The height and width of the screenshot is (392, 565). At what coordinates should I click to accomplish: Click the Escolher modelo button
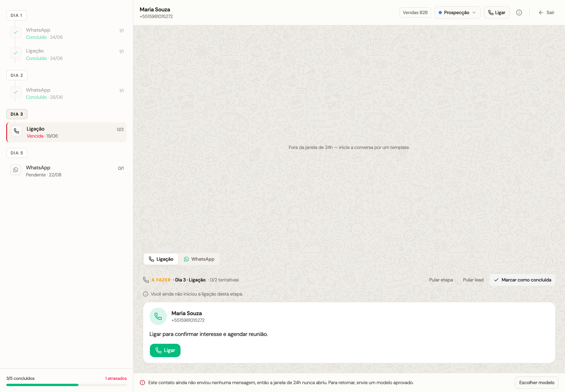537,382
